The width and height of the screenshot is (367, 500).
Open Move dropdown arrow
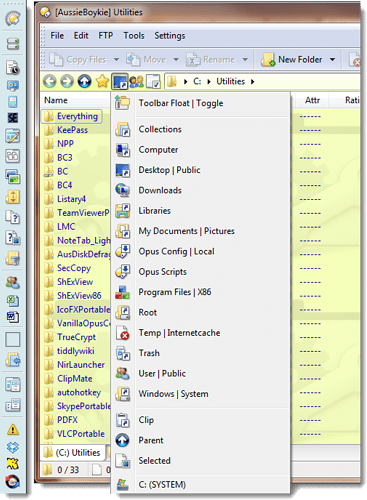coord(176,60)
